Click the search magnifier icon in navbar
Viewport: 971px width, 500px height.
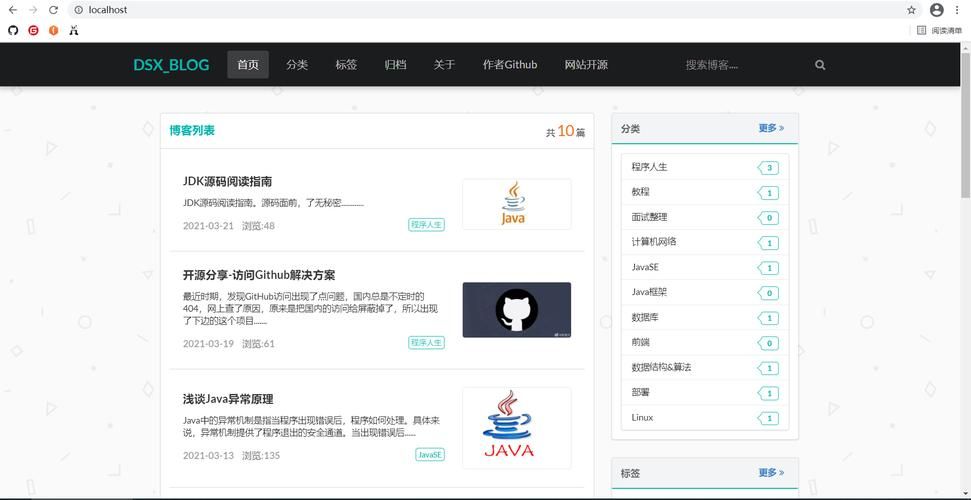point(820,65)
